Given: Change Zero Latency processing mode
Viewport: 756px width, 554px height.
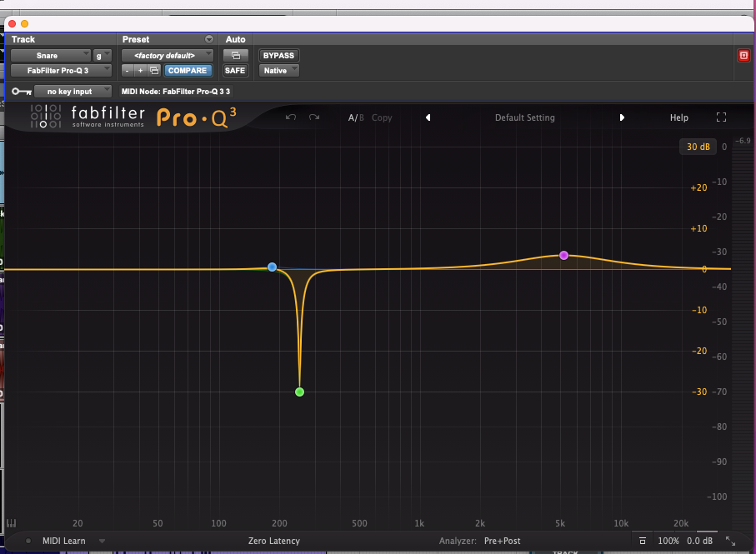Looking at the screenshot, I should [x=274, y=541].
